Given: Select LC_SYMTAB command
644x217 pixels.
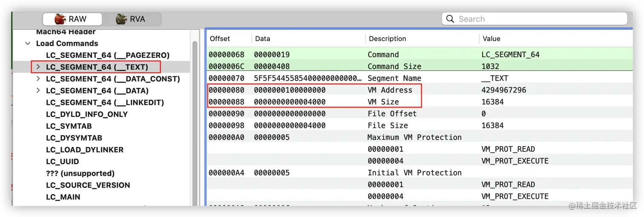Looking at the screenshot, I should [x=69, y=126].
